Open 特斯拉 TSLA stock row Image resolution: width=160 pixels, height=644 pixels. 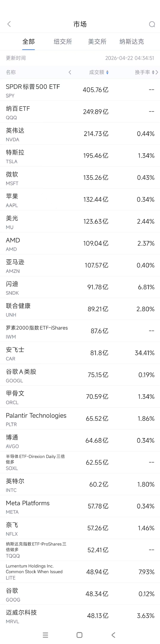tap(80, 156)
